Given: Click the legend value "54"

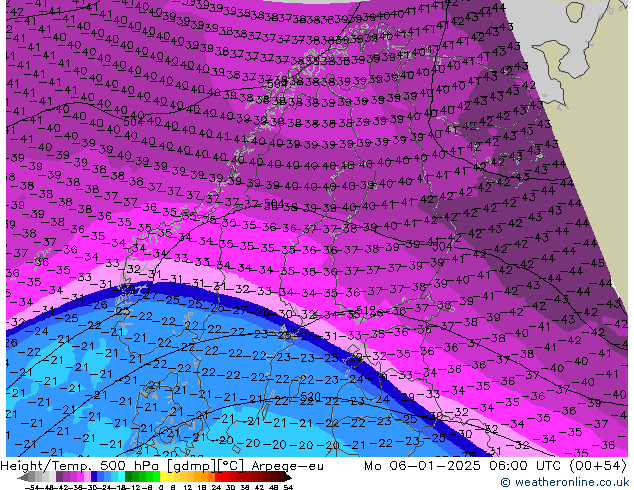Looking at the screenshot, I should 288,488.
